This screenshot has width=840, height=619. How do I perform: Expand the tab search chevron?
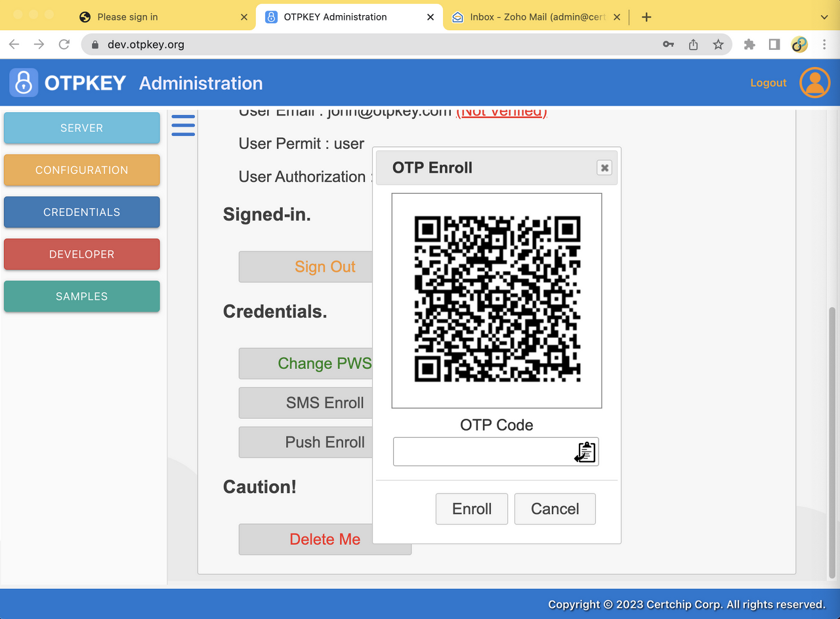click(x=824, y=17)
